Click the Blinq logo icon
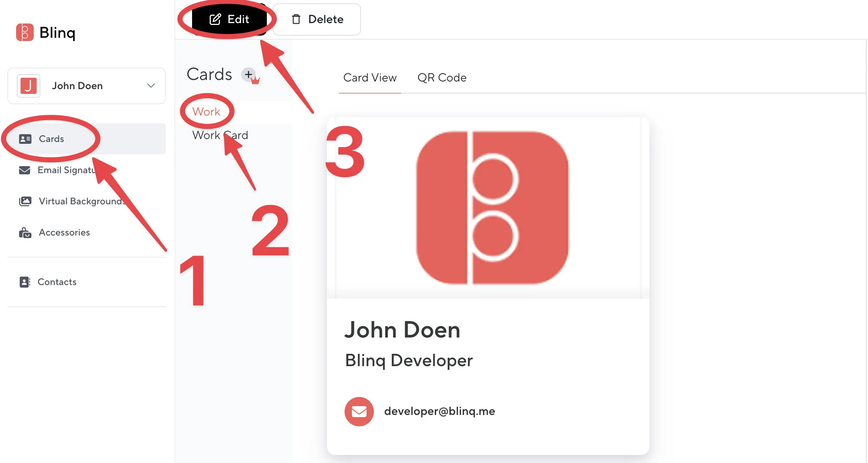 click(25, 32)
